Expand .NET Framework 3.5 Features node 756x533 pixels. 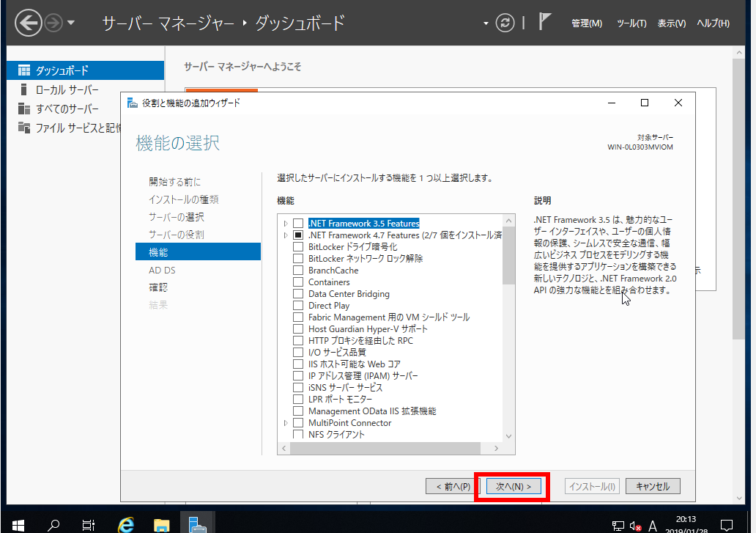click(286, 224)
